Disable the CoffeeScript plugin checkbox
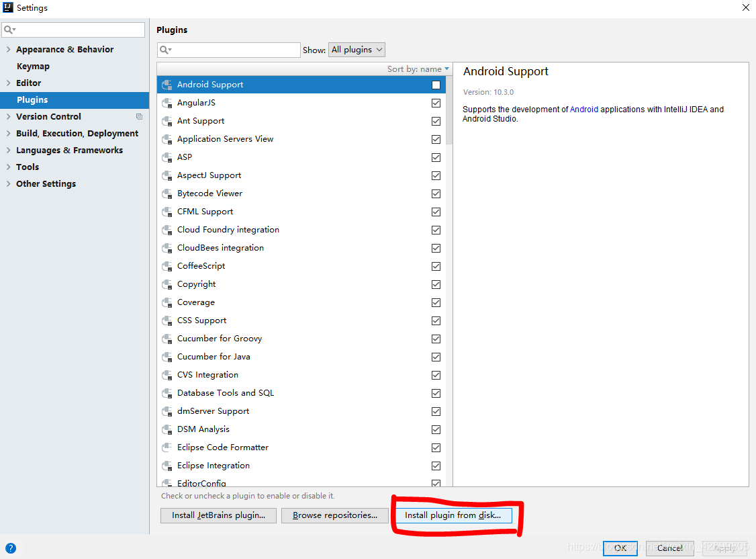 click(436, 266)
